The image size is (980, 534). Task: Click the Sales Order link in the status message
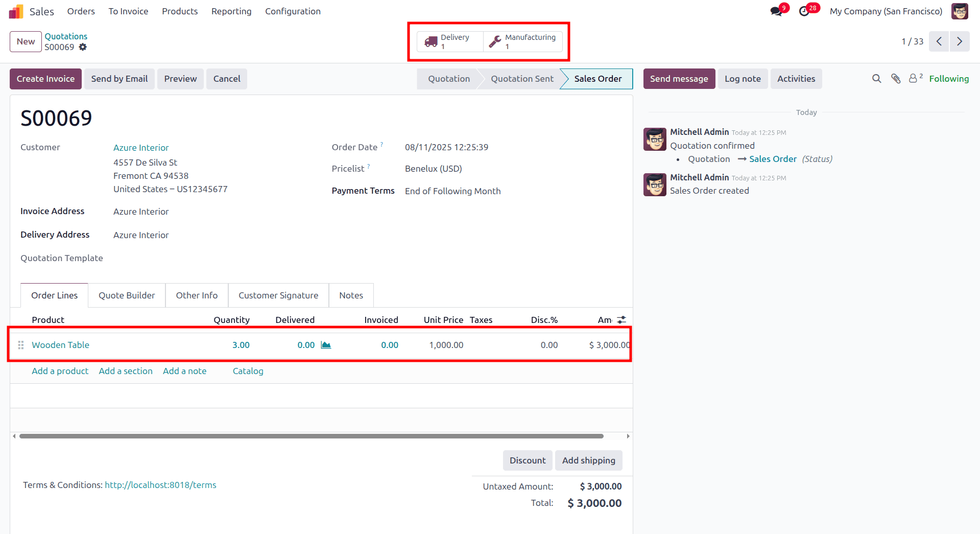(773, 159)
